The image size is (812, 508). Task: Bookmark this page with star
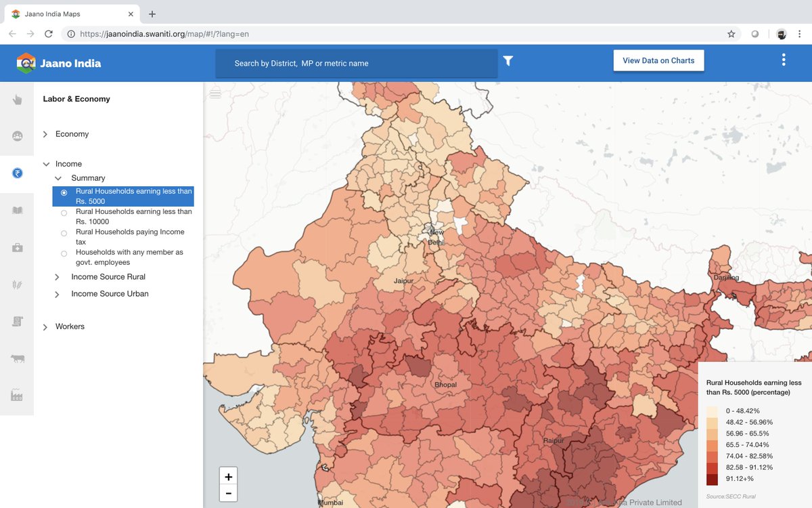coord(731,33)
